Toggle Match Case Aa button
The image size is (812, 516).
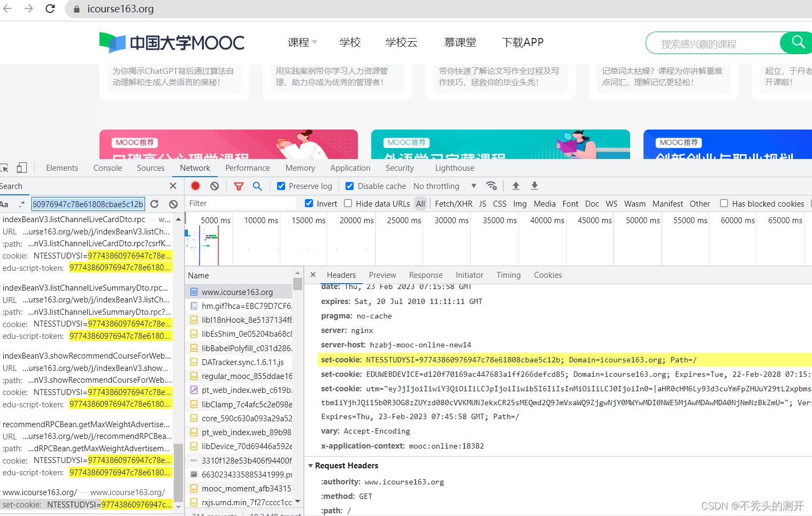coord(4,204)
